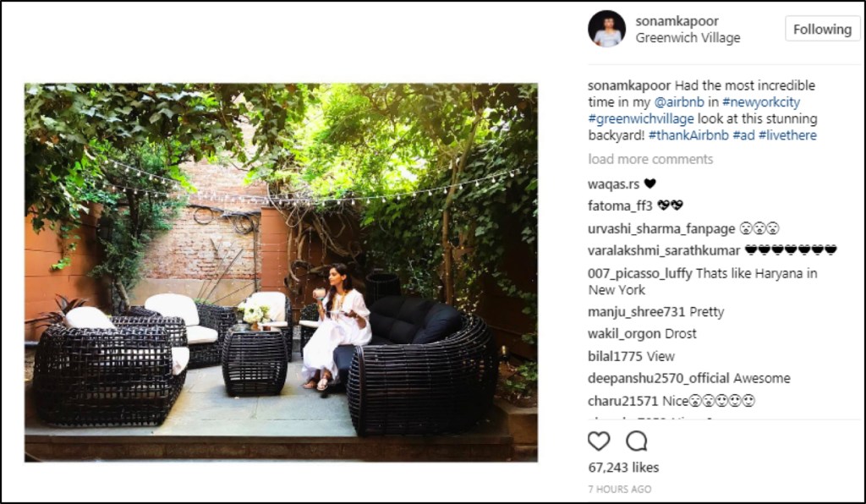View the 67,243 likes list
The image size is (866, 504).
623,468
